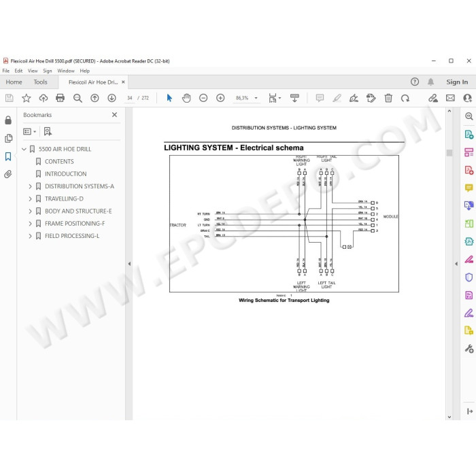Open the Window menu
476x476 pixels.
(66, 71)
